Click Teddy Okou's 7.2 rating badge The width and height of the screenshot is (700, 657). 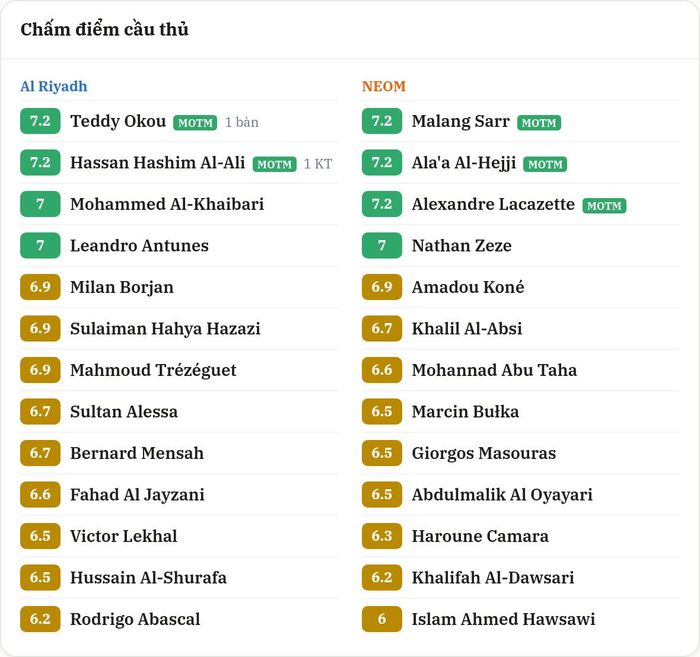coord(40,121)
